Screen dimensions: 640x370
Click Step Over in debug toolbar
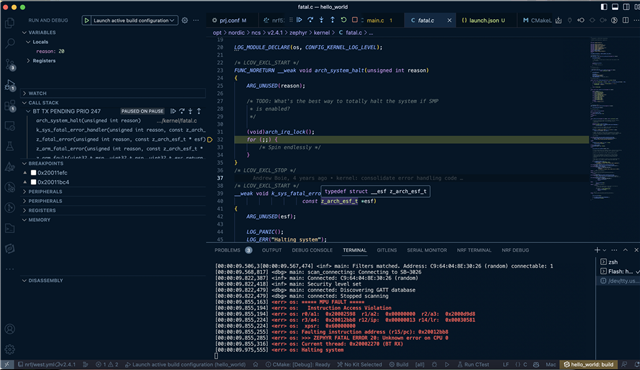(310, 20)
